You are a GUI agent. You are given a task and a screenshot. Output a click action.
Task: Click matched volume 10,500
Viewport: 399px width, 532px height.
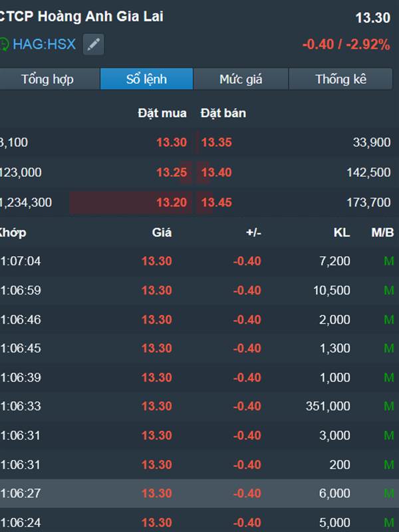point(331,291)
